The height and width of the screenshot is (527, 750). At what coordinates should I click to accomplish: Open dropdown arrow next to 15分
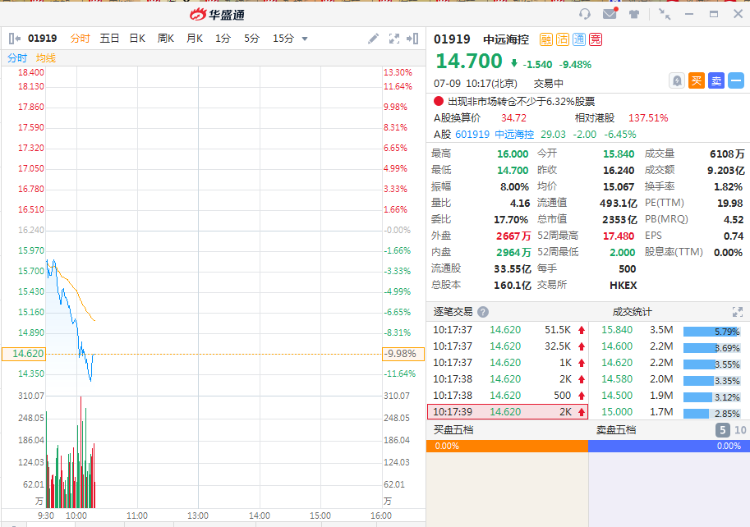coord(305,39)
